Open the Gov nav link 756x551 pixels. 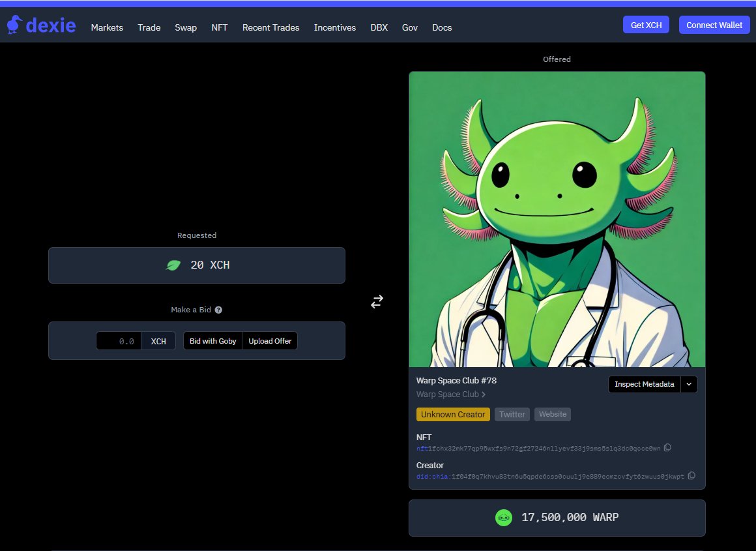(410, 27)
